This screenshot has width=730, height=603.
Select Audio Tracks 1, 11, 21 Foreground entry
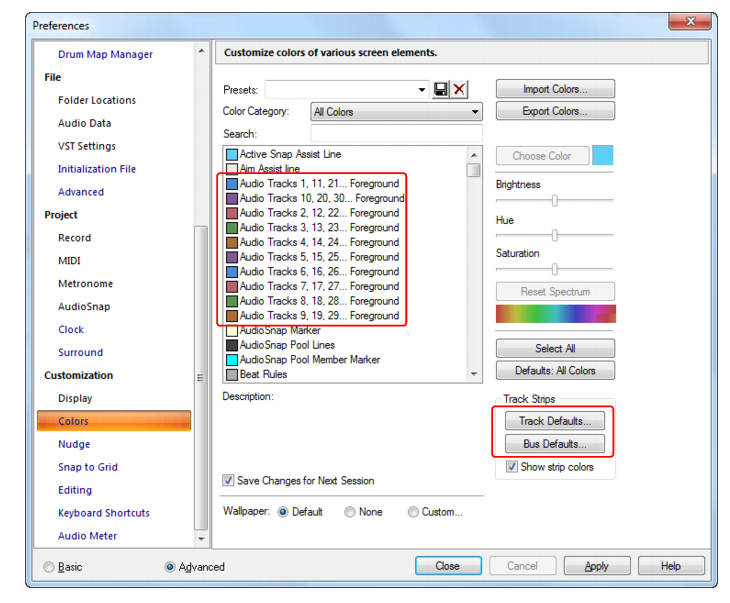312,183
